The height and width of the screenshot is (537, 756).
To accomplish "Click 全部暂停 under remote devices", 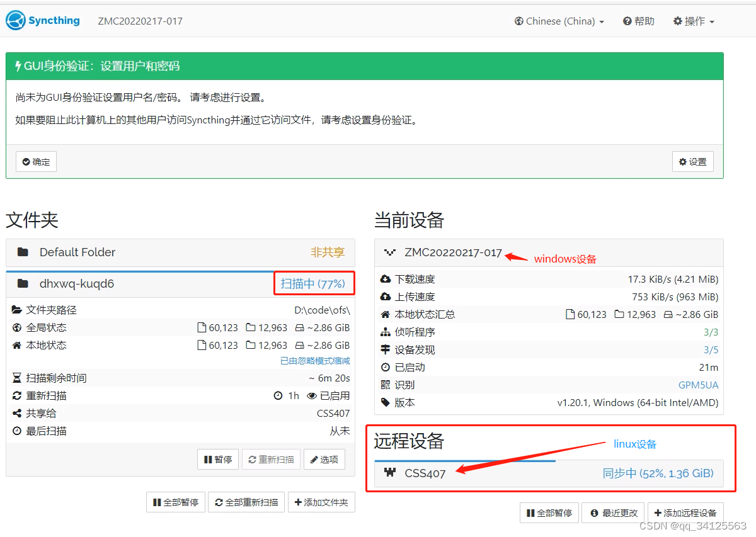I will point(549,513).
